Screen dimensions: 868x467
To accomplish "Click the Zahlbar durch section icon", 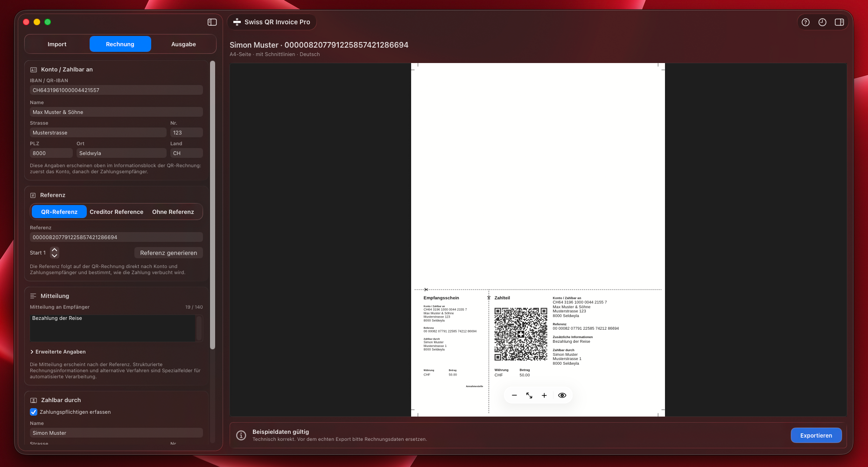I will (34, 400).
